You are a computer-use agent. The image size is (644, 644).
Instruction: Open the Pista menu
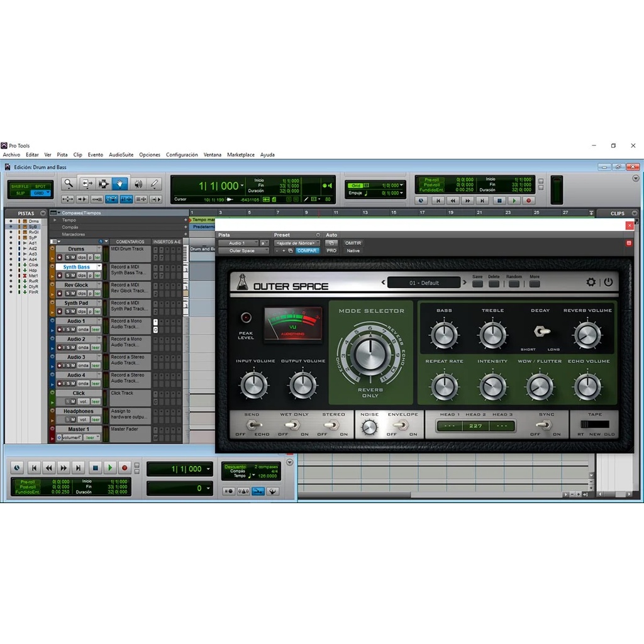[x=62, y=155]
